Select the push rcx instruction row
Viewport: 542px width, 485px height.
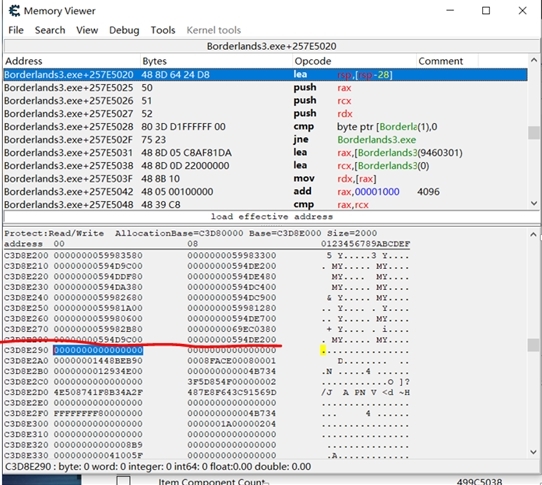click(265, 101)
